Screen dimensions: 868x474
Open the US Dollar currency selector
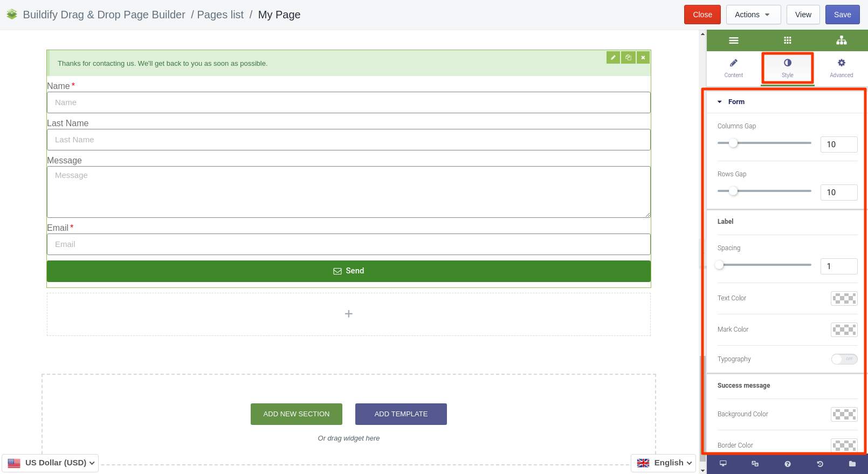tap(50, 463)
